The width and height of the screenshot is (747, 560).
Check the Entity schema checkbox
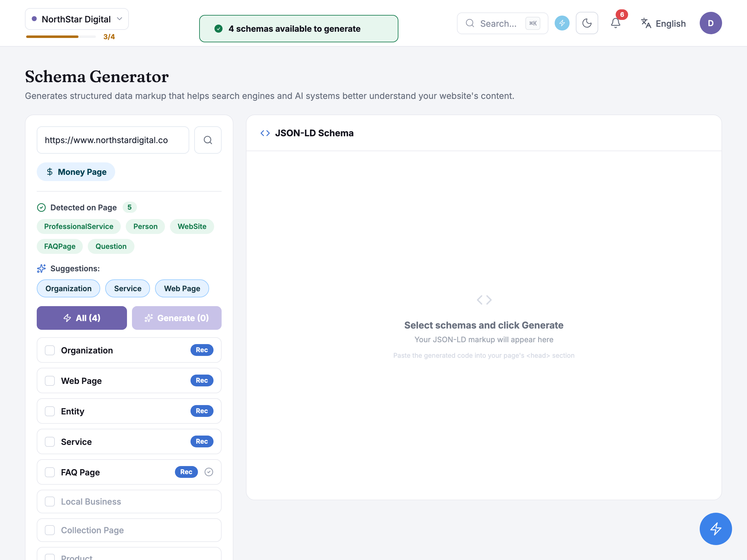coord(50,411)
